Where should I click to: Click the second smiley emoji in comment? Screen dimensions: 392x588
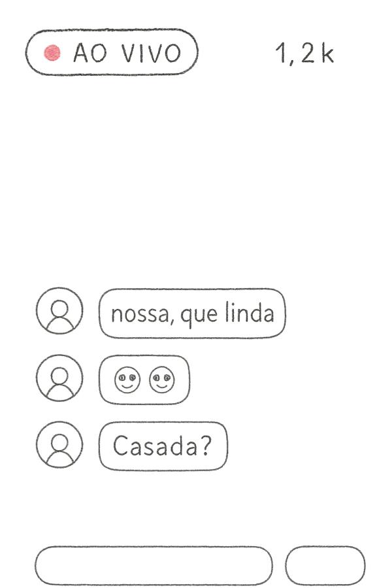coord(162,380)
